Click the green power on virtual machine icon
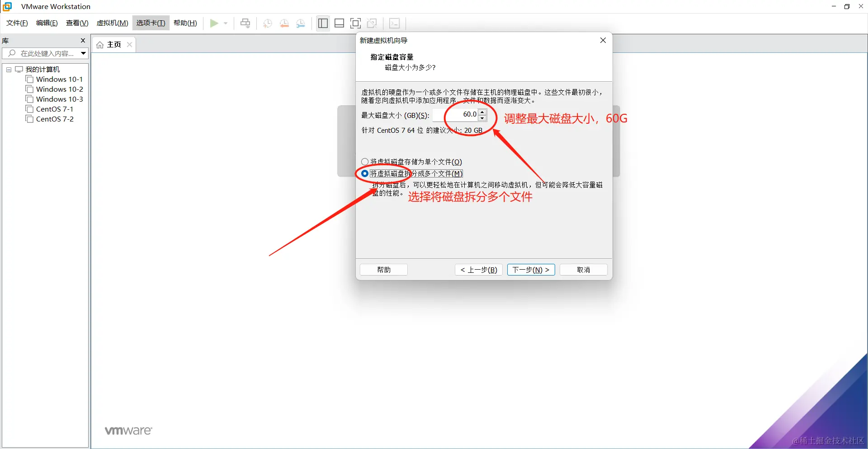This screenshot has width=868, height=449. click(214, 23)
